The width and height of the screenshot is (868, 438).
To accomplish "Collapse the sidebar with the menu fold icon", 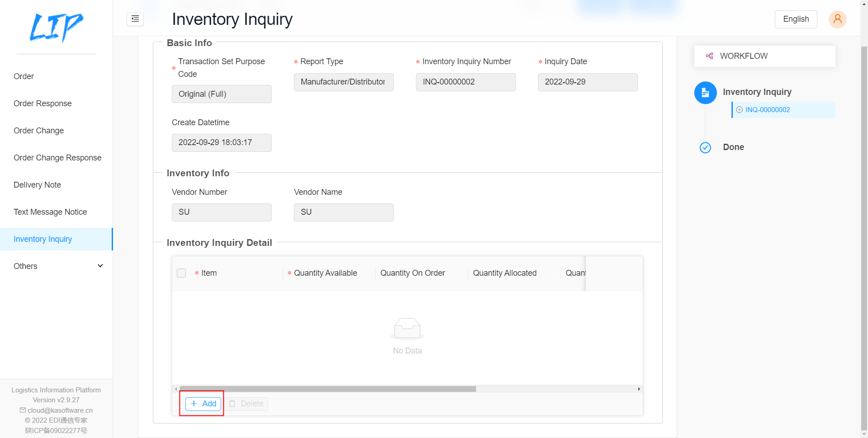I will 135,19.
